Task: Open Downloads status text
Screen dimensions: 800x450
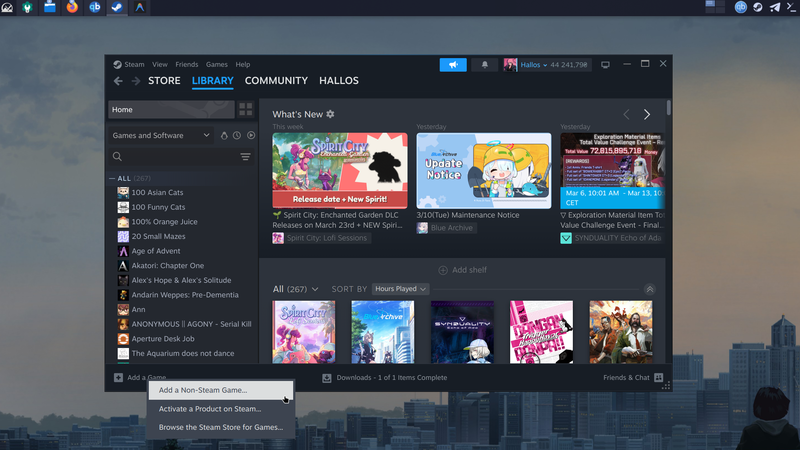Action: (x=392, y=378)
